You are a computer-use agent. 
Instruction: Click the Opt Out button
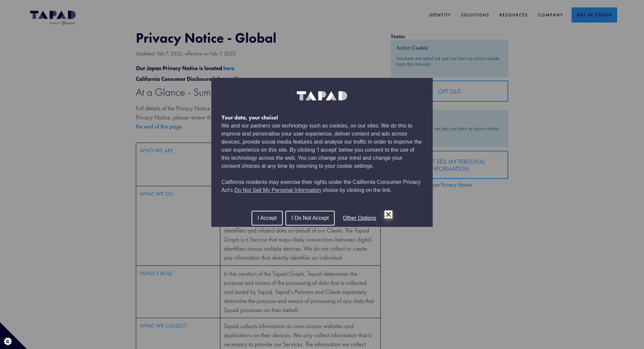[x=470, y=91]
